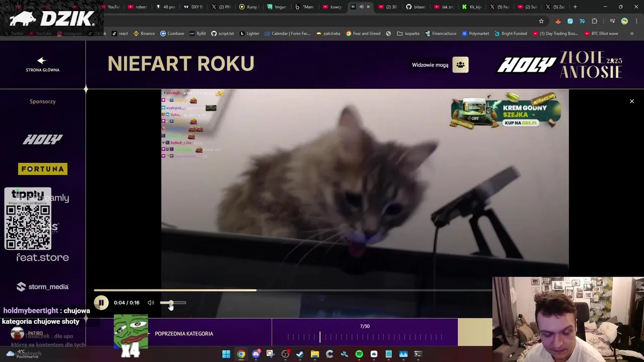Open the script.txt bookmark
644x362 pixels.
pyautogui.click(x=222, y=34)
